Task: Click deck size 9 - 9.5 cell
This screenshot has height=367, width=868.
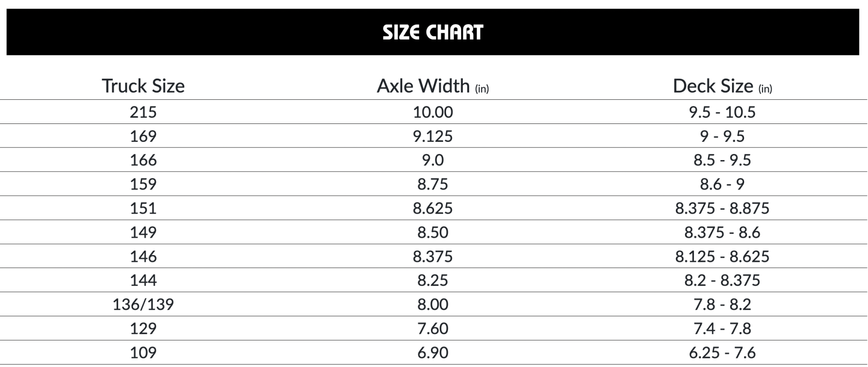Action: (x=722, y=136)
